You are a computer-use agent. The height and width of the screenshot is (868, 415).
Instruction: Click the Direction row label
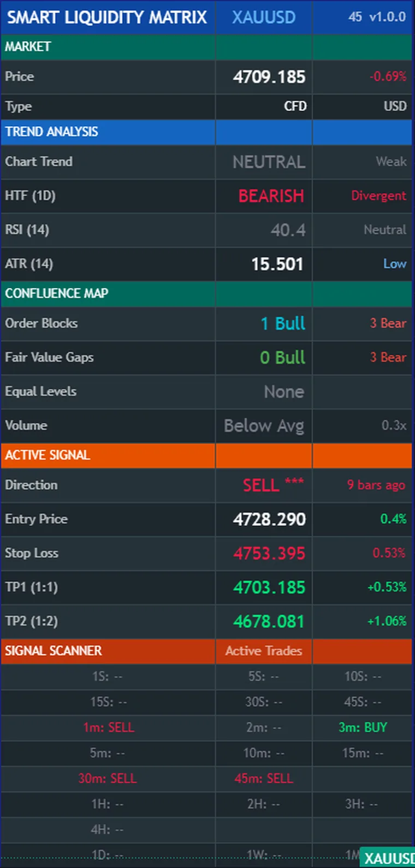click(31, 485)
